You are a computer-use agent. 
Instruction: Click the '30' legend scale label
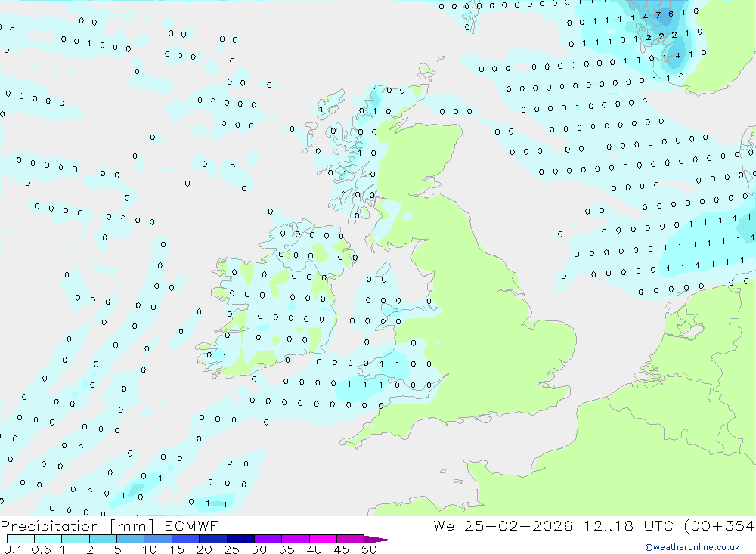259,549
